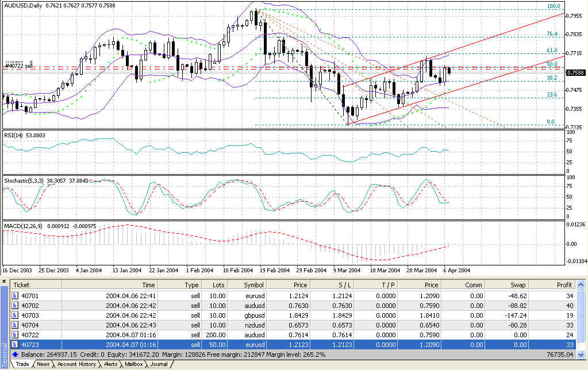Screen dimensions: 588x370
Task: Click the order icon for ticket 40701
Action: tap(15, 295)
